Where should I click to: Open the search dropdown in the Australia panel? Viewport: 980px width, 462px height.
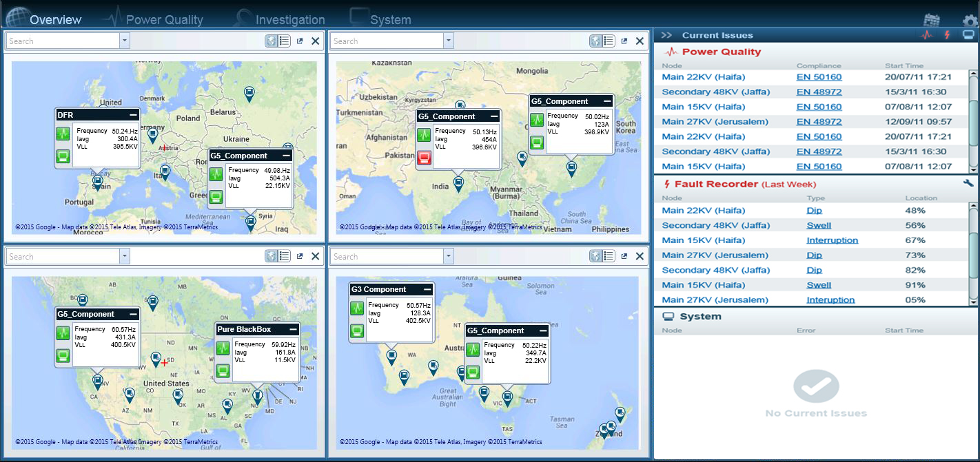coord(449,256)
